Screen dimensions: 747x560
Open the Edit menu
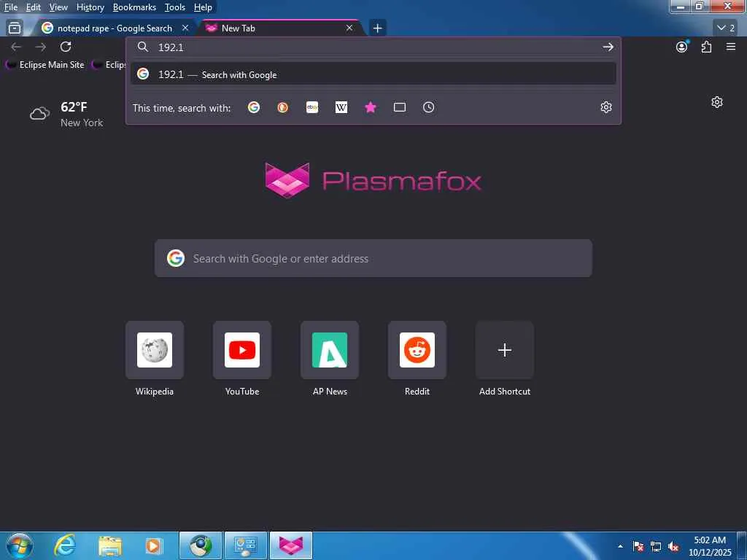34,7
